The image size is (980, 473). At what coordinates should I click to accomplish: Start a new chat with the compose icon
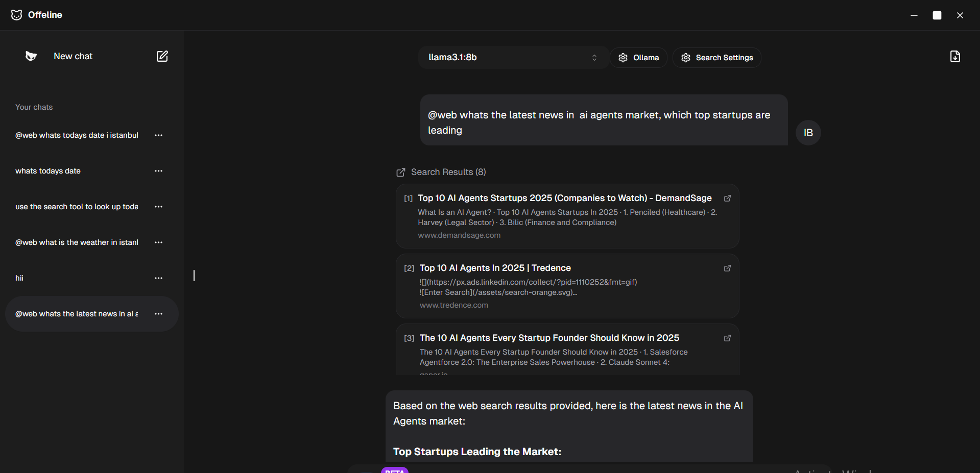click(162, 56)
